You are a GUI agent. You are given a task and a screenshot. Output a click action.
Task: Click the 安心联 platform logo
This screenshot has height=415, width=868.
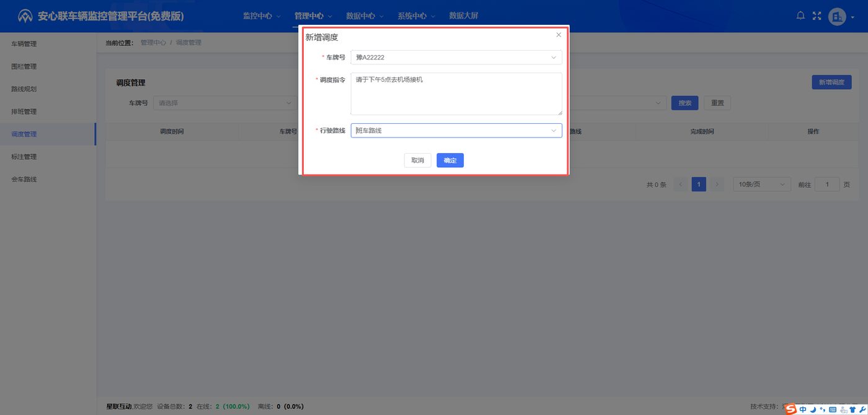(25, 16)
